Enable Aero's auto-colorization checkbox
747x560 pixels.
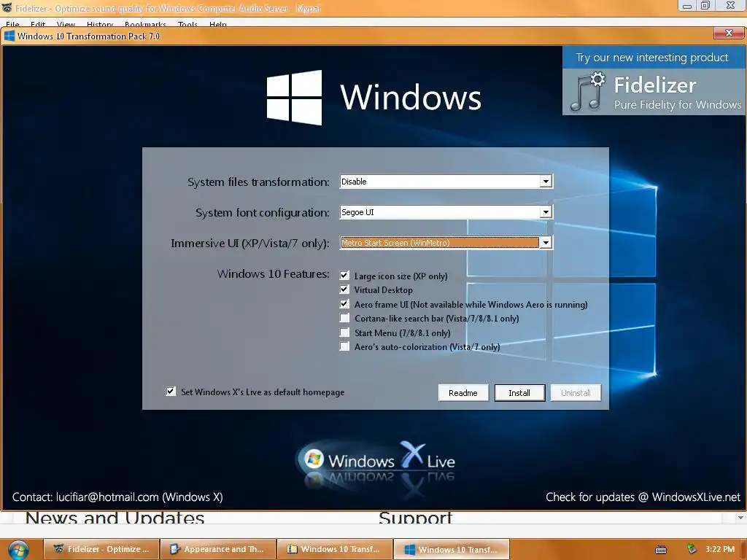(344, 346)
